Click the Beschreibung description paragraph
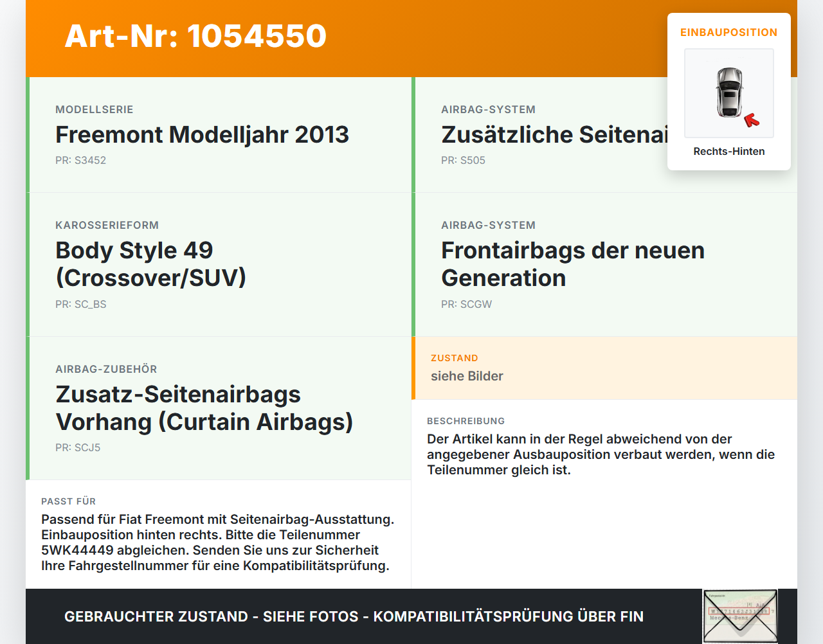 click(x=601, y=454)
